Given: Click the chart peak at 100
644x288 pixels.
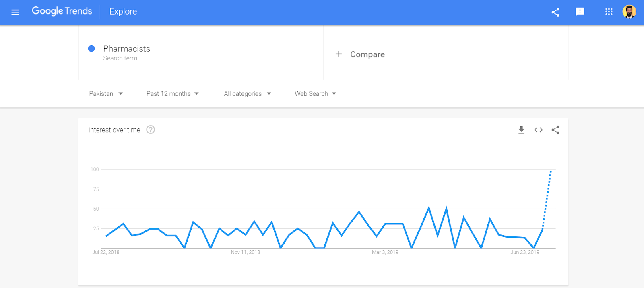Looking at the screenshot, I should tap(551, 171).
